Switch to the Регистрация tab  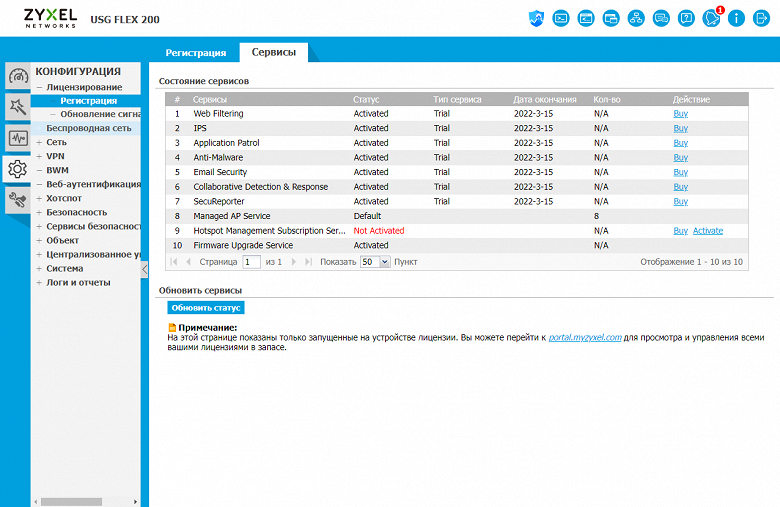(x=195, y=53)
